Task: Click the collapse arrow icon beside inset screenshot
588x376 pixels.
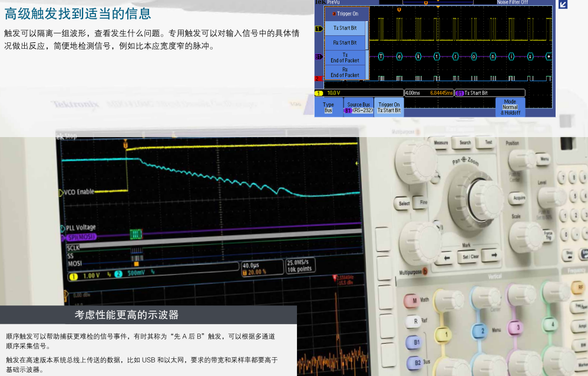Action: point(563,5)
